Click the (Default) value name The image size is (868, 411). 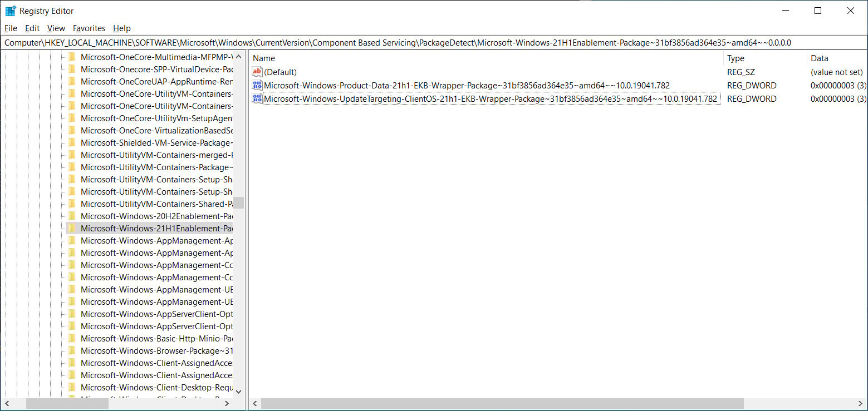280,72
